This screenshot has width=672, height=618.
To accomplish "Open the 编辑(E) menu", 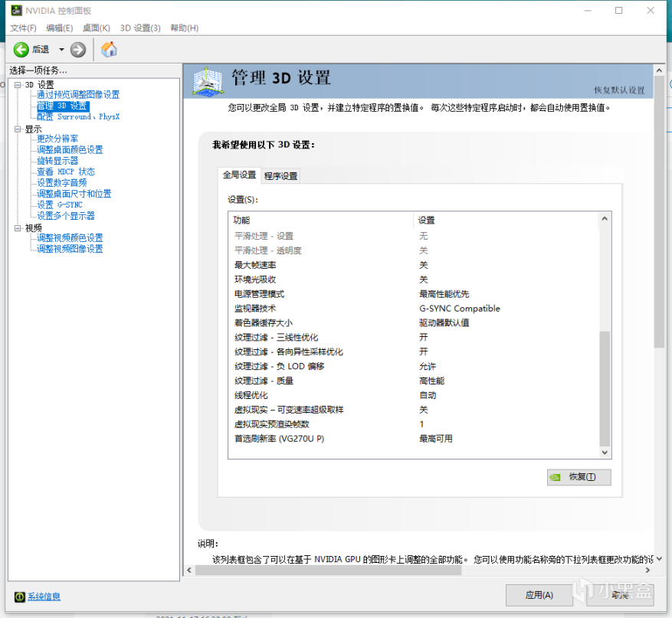I will coord(60,28).
